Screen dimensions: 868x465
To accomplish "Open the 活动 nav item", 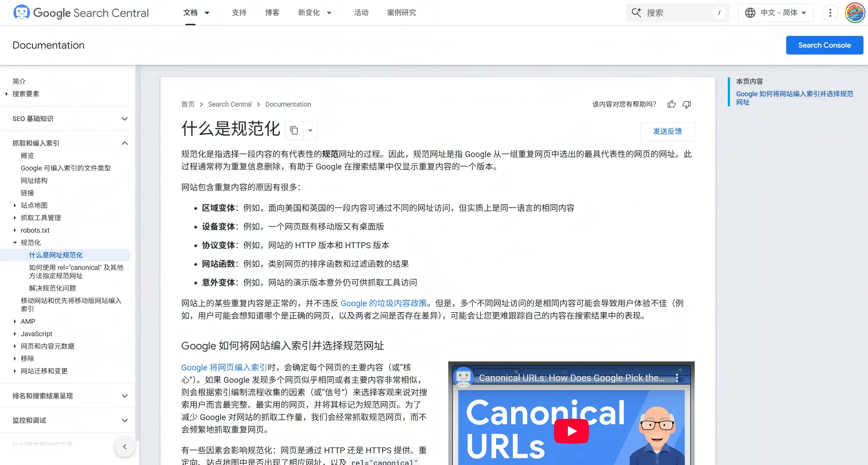I will pos(361,12).
